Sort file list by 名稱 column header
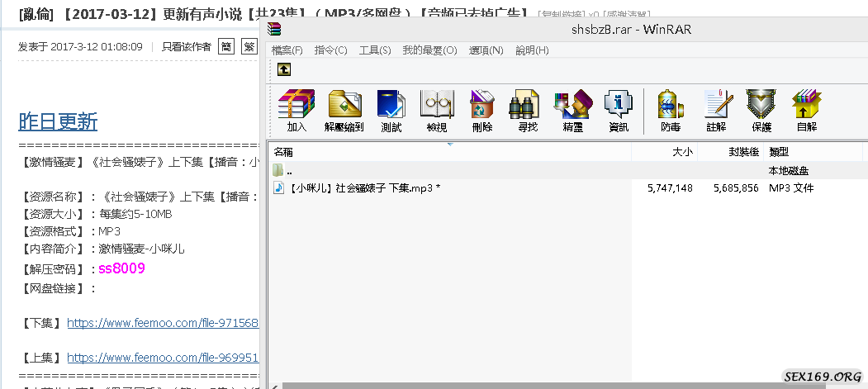Screen dimensions: 868x389 [284, 152]
